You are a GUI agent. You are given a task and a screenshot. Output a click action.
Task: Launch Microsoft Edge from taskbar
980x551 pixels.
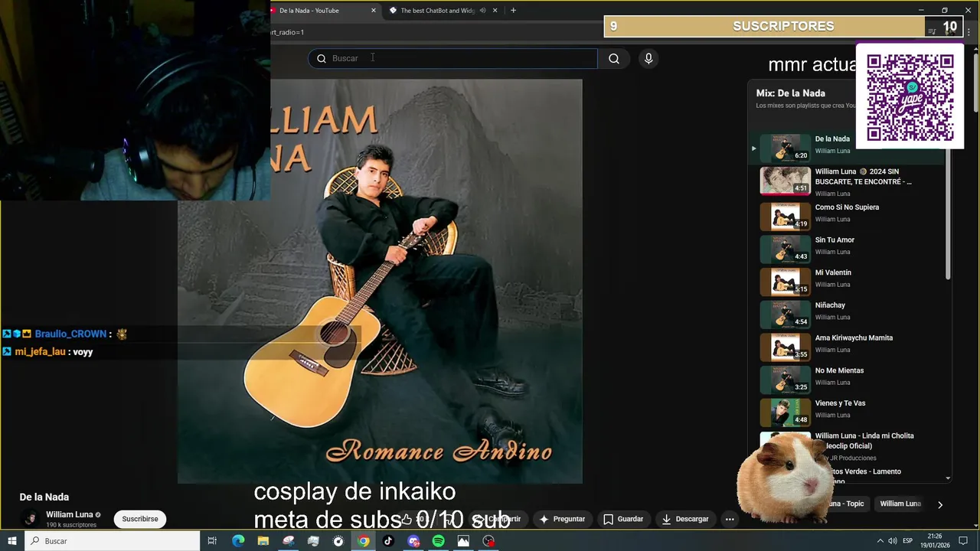[x=238, y=541]
